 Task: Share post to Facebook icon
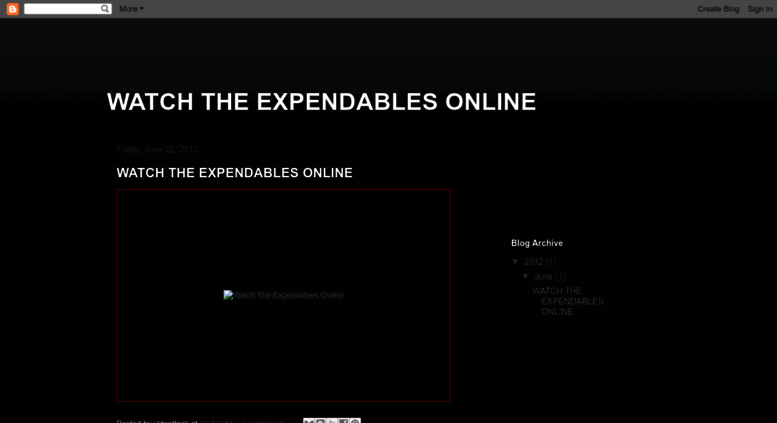[x=343, y=421]
